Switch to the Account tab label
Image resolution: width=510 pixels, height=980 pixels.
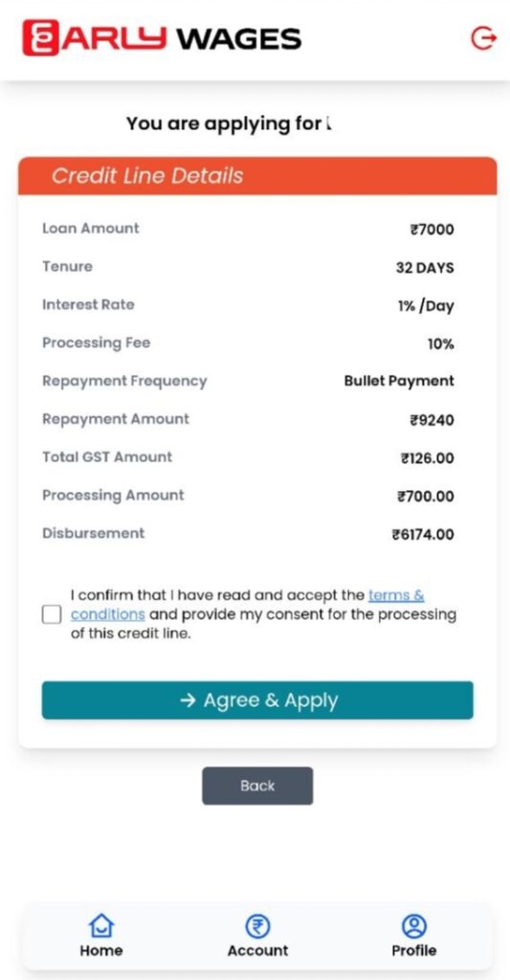click(x=257, y=950)
